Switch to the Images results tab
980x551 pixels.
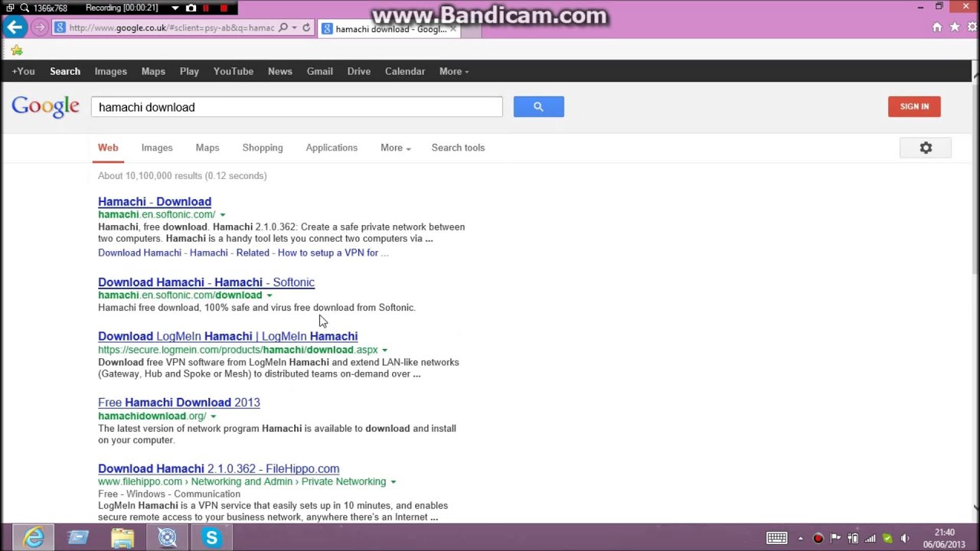(x=157, y=148)
